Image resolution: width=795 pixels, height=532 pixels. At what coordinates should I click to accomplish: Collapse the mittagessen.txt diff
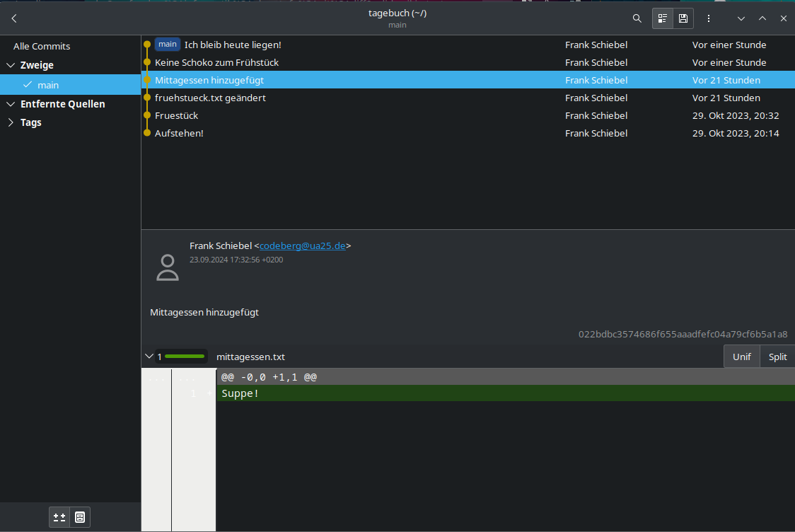pos(149,356)
